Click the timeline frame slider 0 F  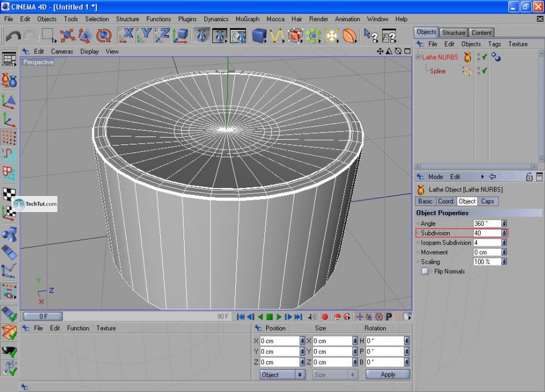[x=43, y=316]
